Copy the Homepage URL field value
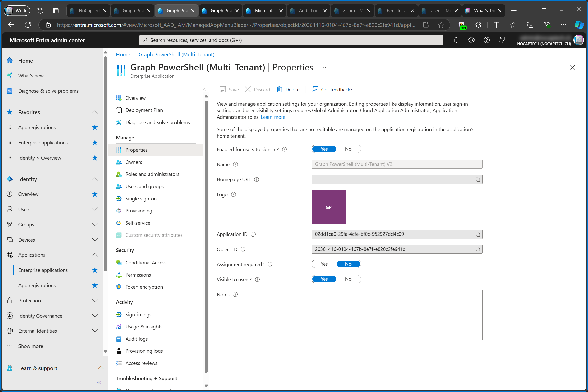 coord(478,179)
